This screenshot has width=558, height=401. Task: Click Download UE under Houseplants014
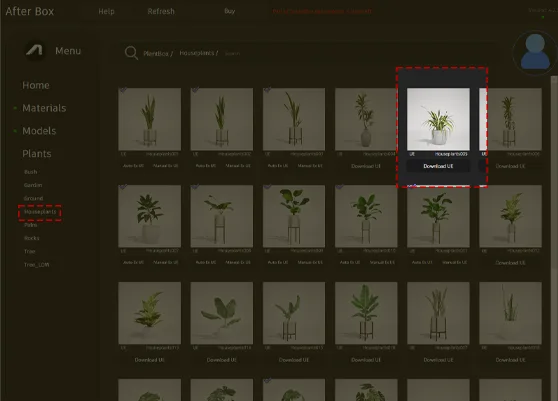[x=222, y=360]
